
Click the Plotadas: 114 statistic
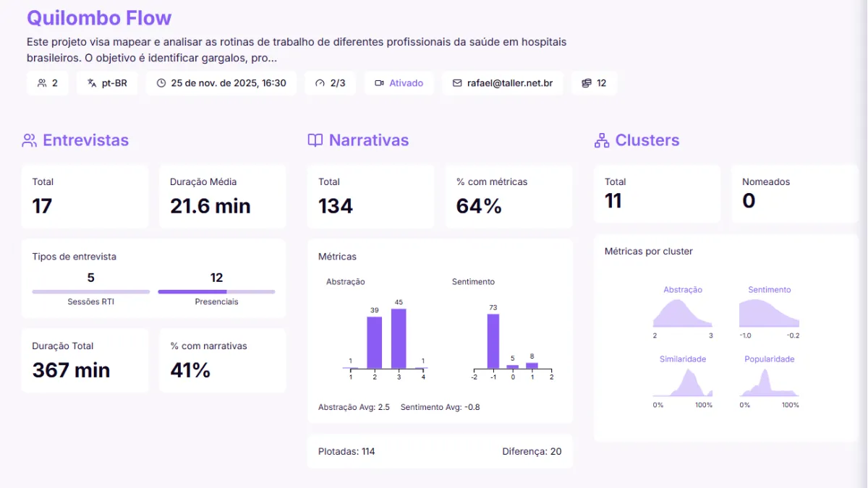pos(346,450)
